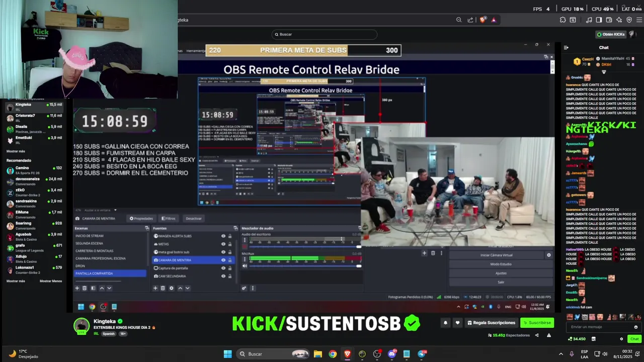
Task: Hide CAMARA DE MENTIRA source eye
Action: 223,260
